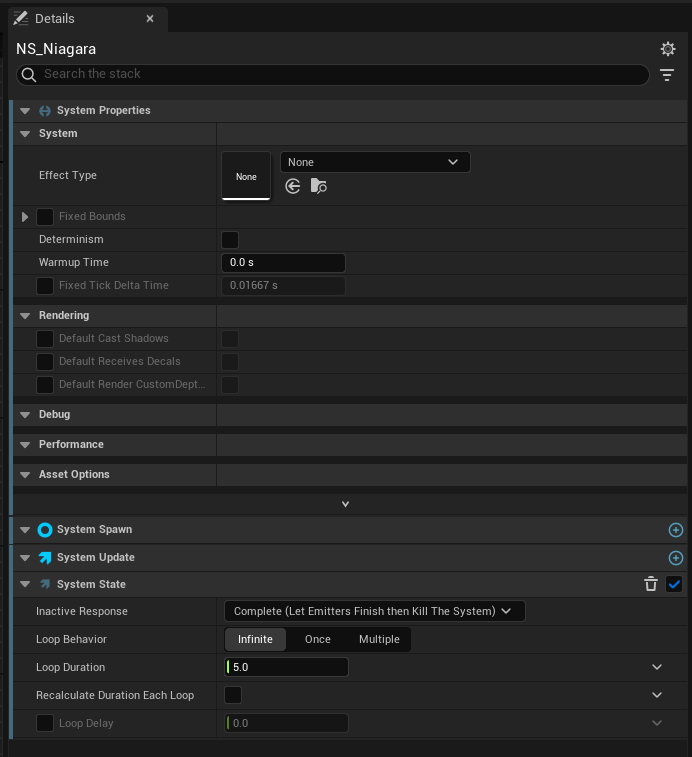
Task: Click the Loop Delay 0.0 field
Action: click(x=286, y=723)
